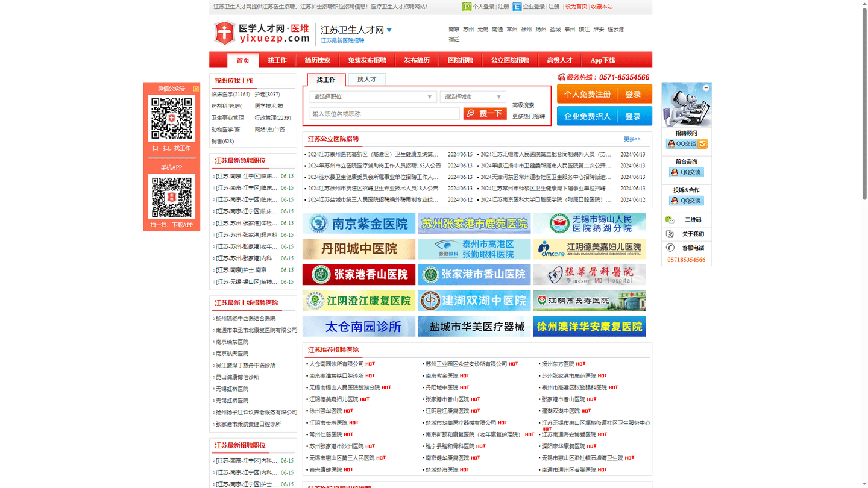Image resolution: width=868 pixels, height=488 pixels.
Task: Open App下载 in the navigation bar
Action: tap(603, 60)
